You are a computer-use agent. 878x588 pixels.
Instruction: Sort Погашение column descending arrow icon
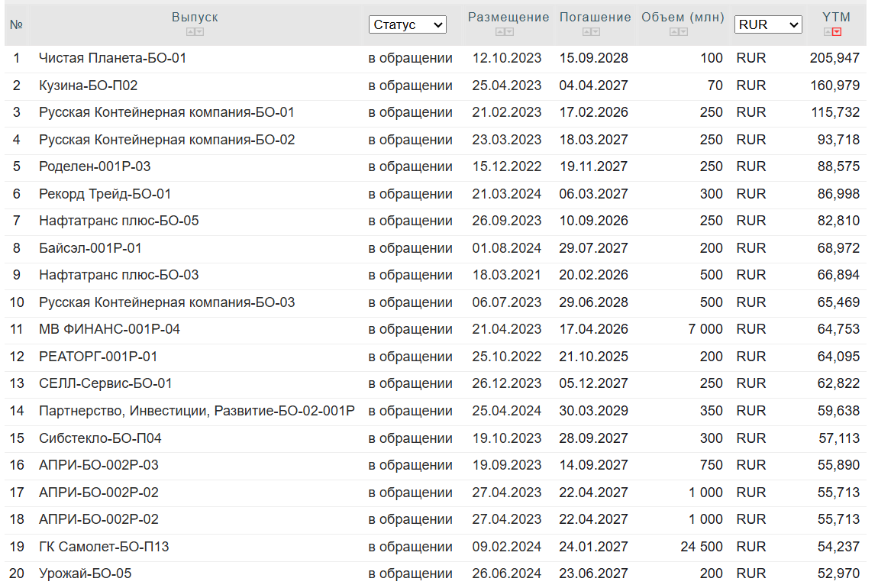point(596,32)
